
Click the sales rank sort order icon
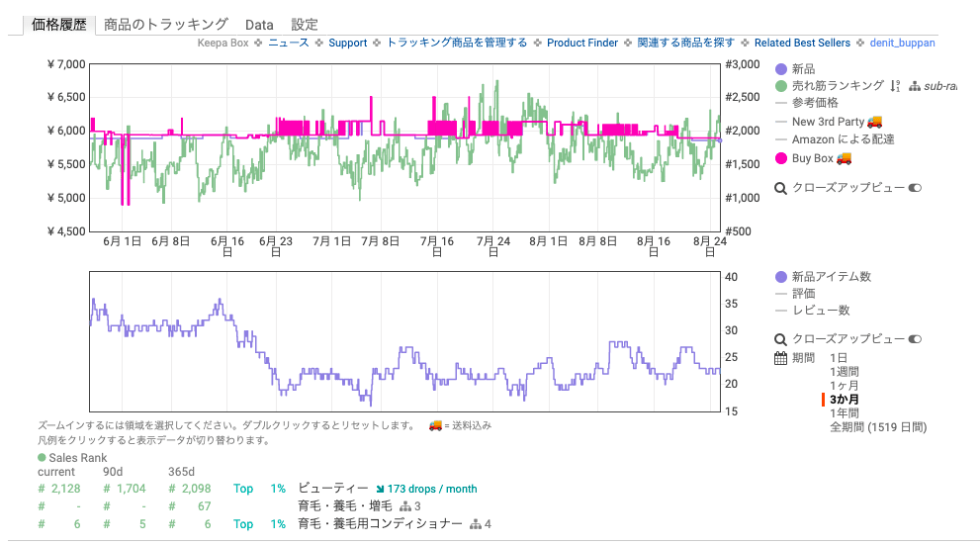point(894,86)
